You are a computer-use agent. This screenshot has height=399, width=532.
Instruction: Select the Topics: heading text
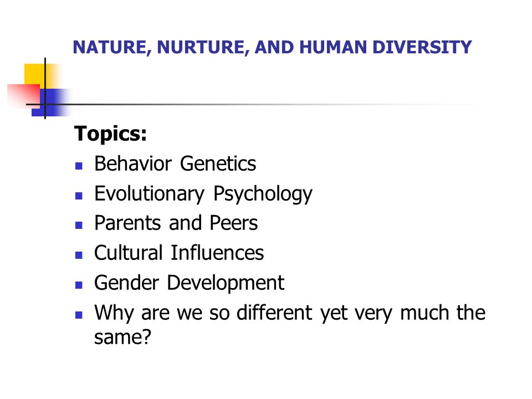click(x=111, y=134)
